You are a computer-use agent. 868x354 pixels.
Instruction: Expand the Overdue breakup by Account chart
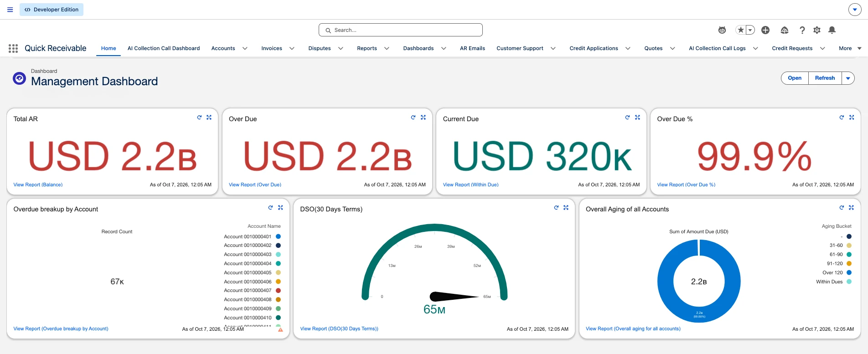[x=280, y=208]
